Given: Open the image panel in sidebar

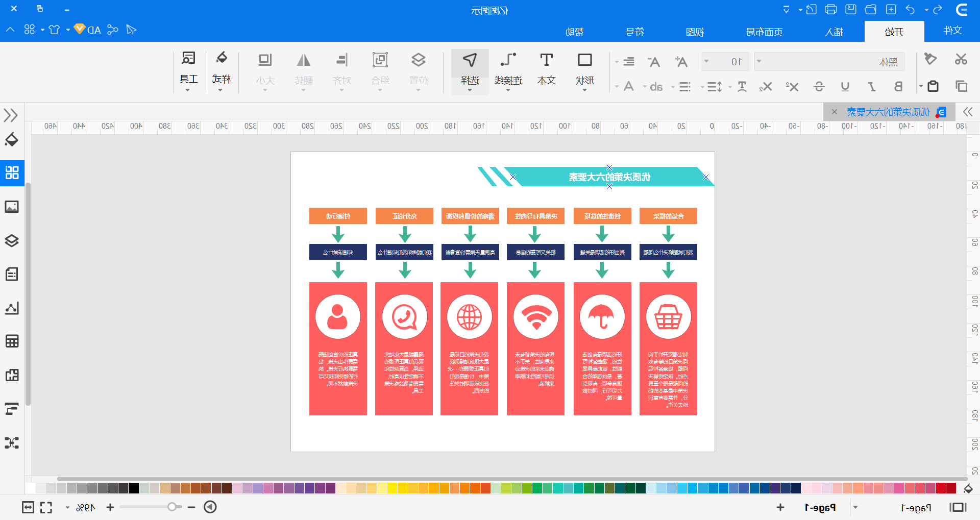Looking at the screenshot, I should click(12, 207).
